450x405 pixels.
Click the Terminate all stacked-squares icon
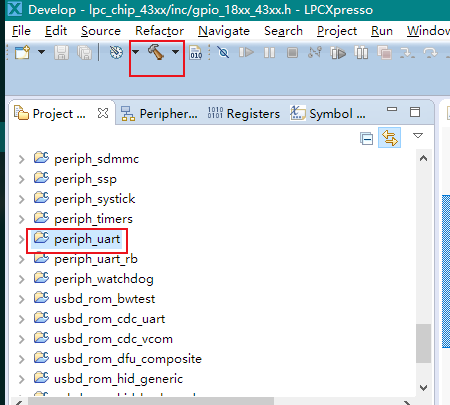click(384, 53)
